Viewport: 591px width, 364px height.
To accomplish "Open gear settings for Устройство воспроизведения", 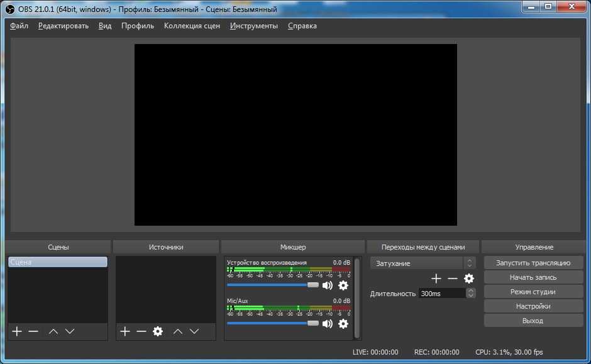I will click(343, 285).
